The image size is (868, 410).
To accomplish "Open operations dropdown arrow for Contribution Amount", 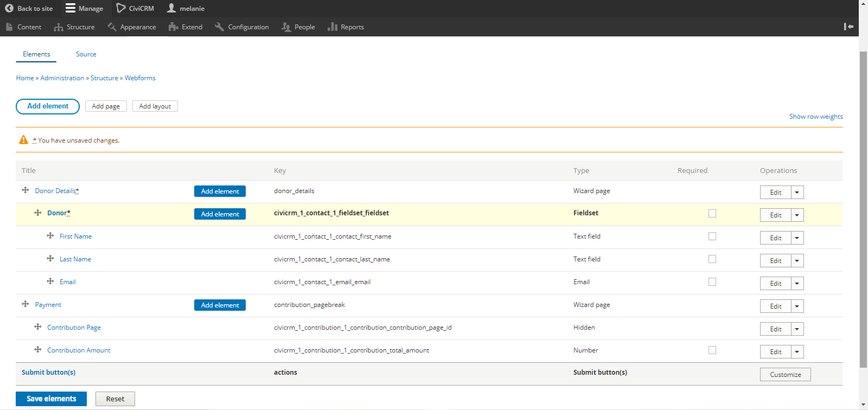I will coord(797,352).
